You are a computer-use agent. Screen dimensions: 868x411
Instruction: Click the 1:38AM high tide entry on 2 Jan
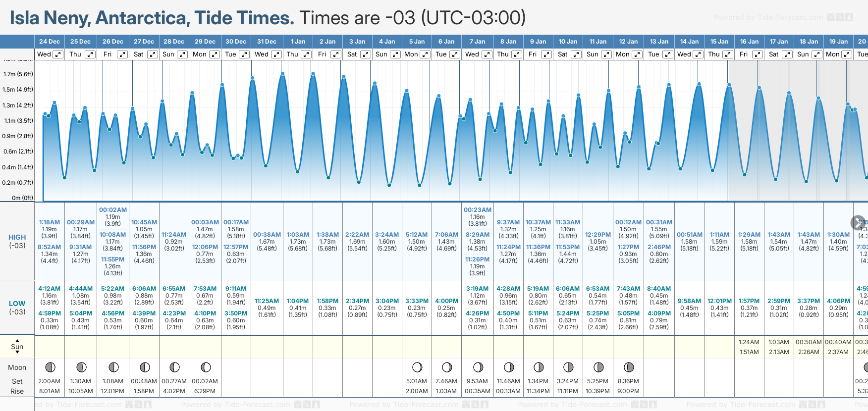coord(327,235)
